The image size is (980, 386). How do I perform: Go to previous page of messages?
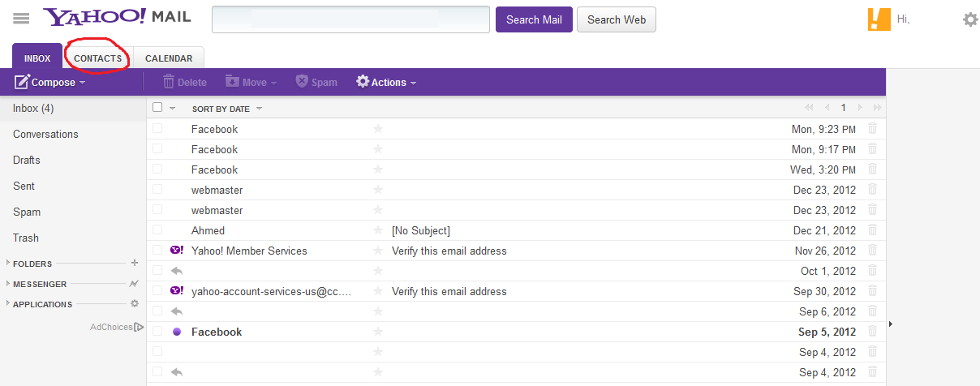pyautogui.click(x=827, y=108)
